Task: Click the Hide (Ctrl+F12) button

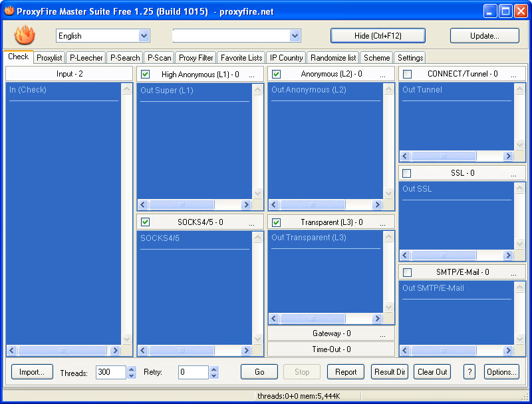Action: tap(378, 36)
